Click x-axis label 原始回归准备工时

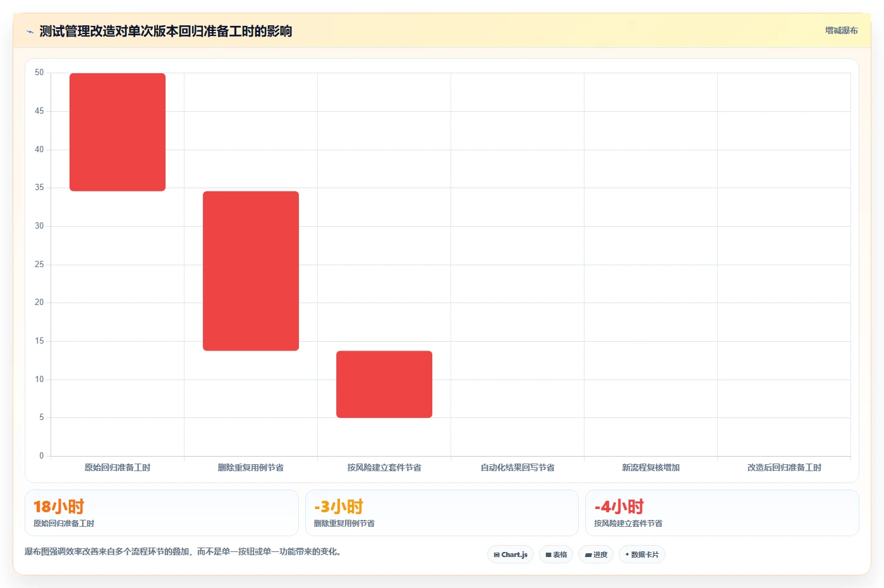click(x=118, y=468)
